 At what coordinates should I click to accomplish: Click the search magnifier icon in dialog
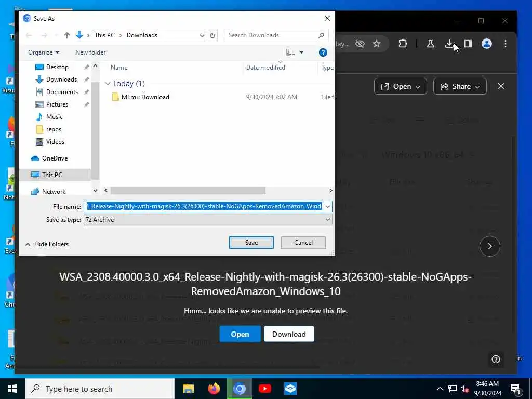click(321, 35)
